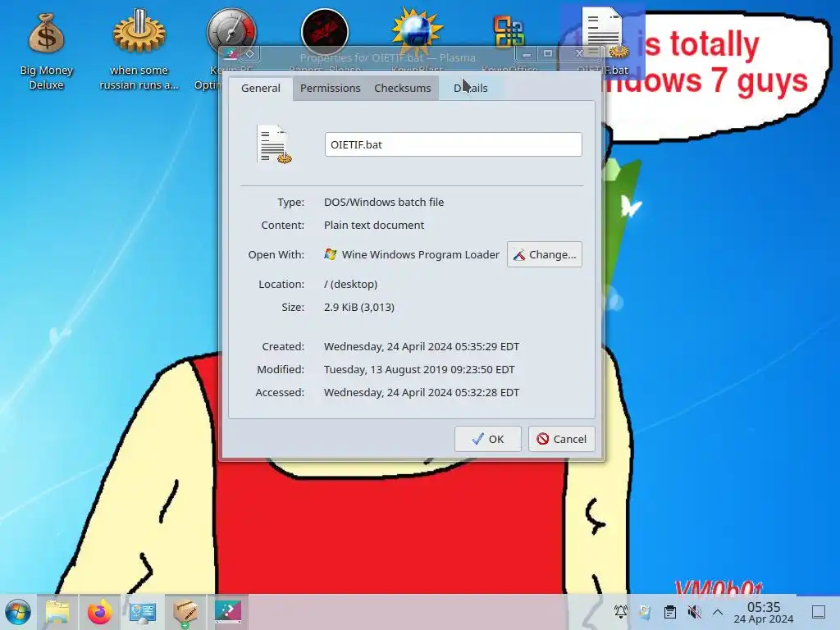Viewport: 840px width, 630px height.
Task: Select the colorful office squares desktop icon
Action: point(509,32)
